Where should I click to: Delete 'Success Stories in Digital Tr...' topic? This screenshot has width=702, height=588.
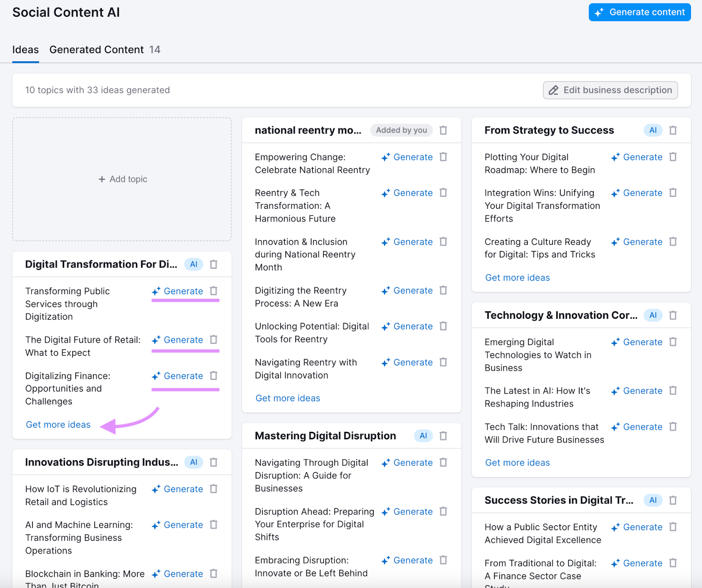point(673,500)
